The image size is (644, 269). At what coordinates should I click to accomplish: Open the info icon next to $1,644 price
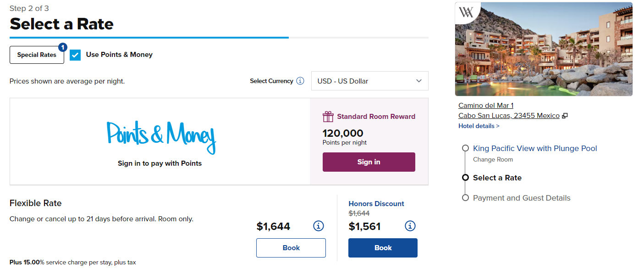point(318,225)
